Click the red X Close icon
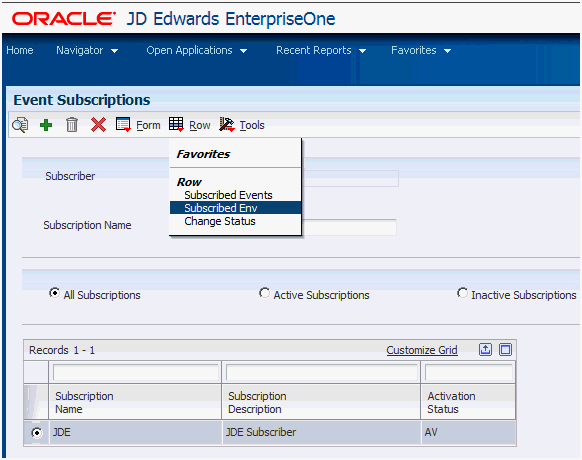This screenshot has width=582, height=460. click(x=98, y=125)
